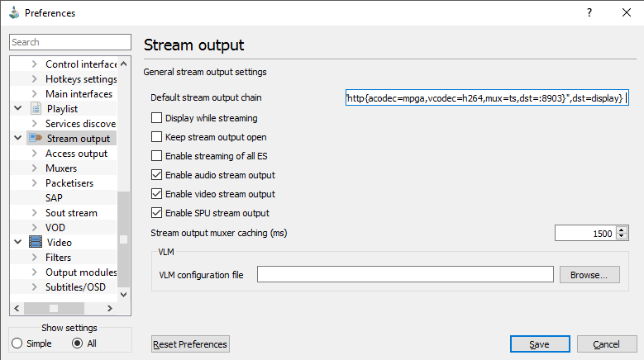This screenshot has width=644, height=360.
Task: Click Browse for VLM configuration file
Action: tap(589, 275)
